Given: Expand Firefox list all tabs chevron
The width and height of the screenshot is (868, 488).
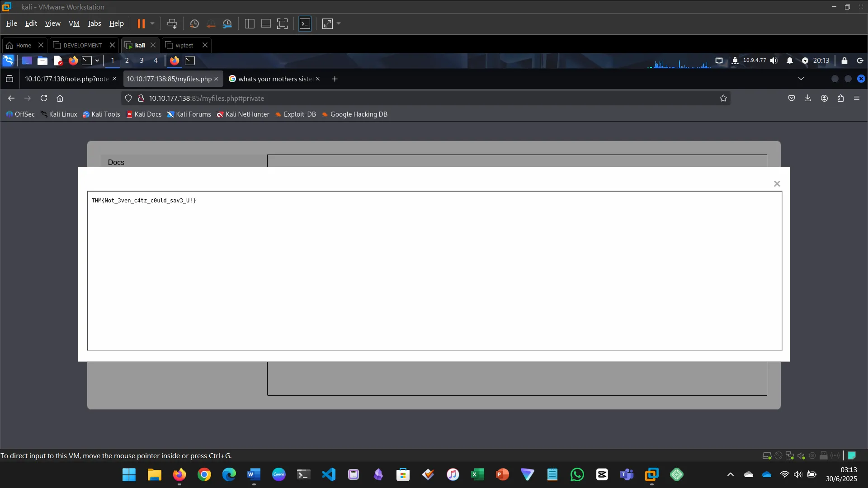Looking at the screenshot, I should pos(801,79).
